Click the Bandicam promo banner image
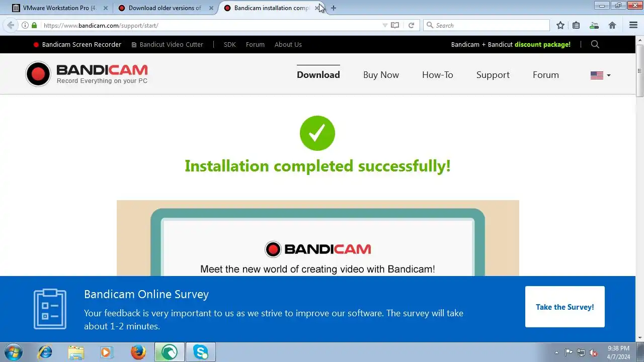 (x=318, y=238)
